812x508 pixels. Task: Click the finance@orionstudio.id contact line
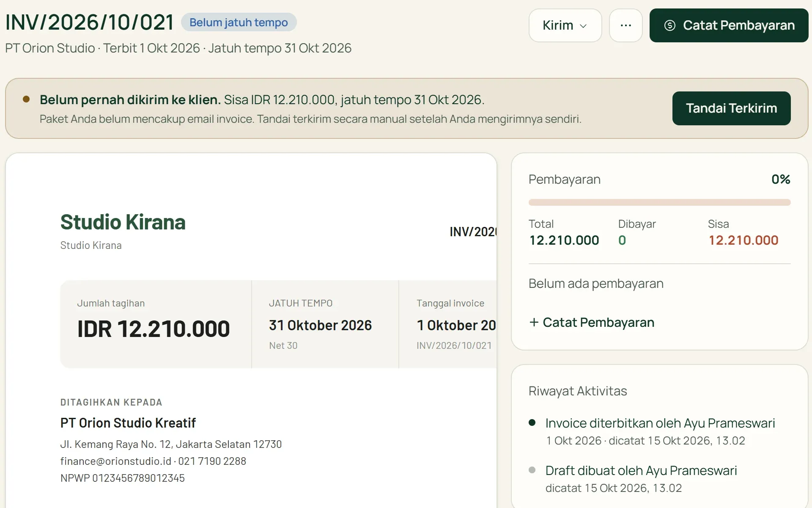pos(153,461)
